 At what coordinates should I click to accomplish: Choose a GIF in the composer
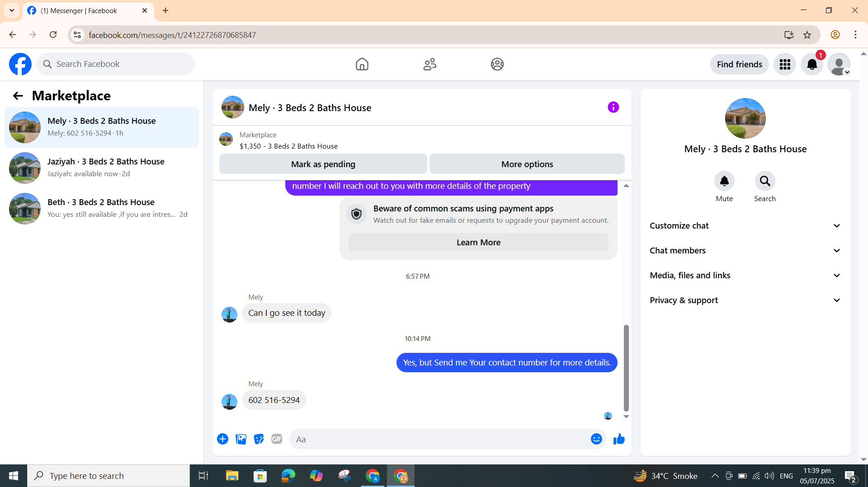(277, 439)
